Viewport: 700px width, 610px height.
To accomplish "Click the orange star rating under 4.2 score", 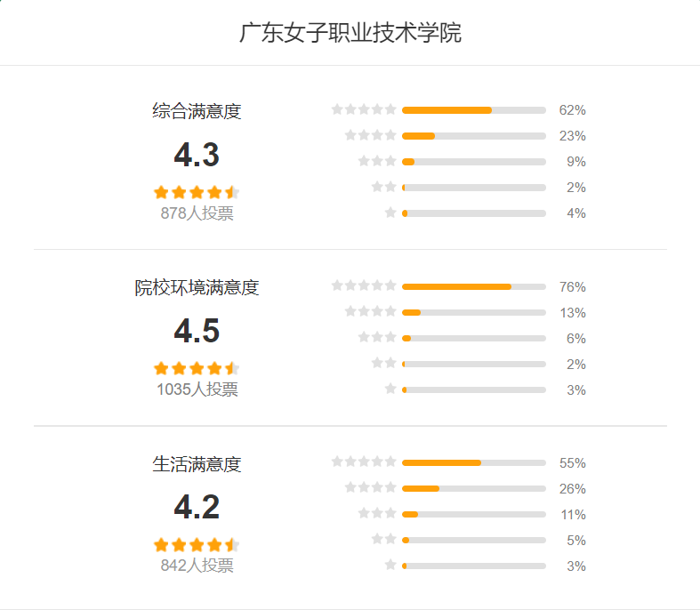I will (x=197, y=545).
